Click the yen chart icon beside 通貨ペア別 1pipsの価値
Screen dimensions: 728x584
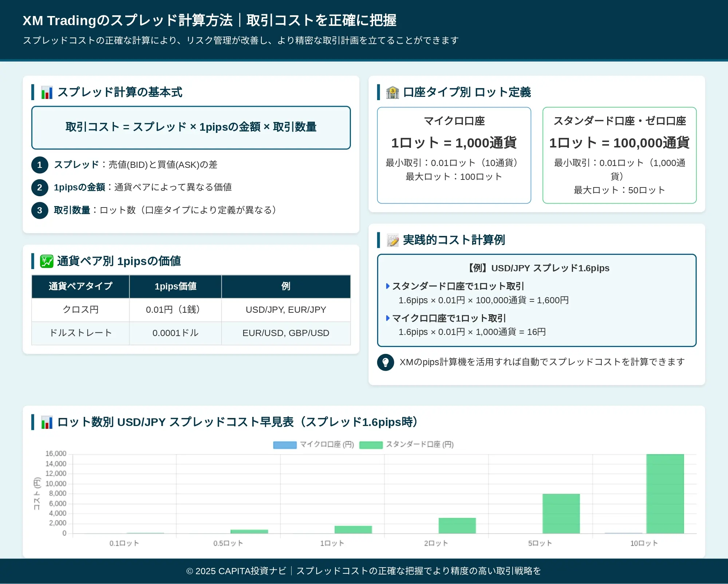(x=47, y=261)
